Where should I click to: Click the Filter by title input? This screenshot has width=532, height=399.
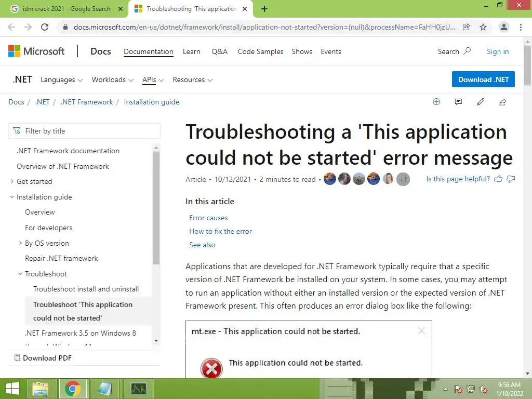84,131
